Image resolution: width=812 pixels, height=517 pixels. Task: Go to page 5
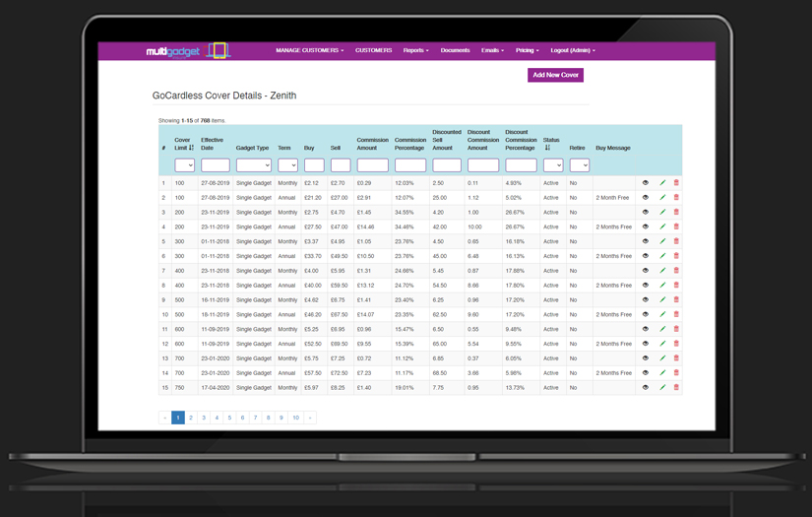(229, 418)
